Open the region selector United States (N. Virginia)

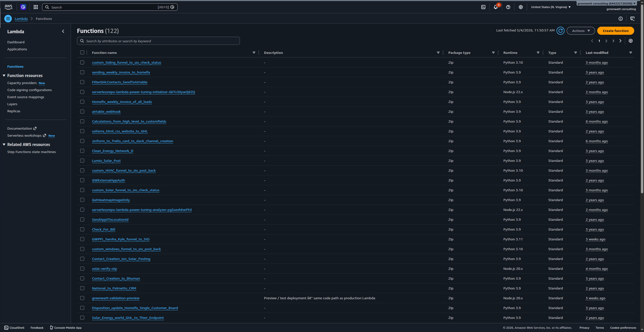coord(551,7)
